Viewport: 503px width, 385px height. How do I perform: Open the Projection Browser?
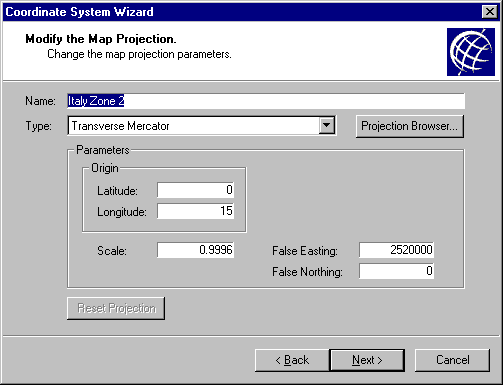410,126
